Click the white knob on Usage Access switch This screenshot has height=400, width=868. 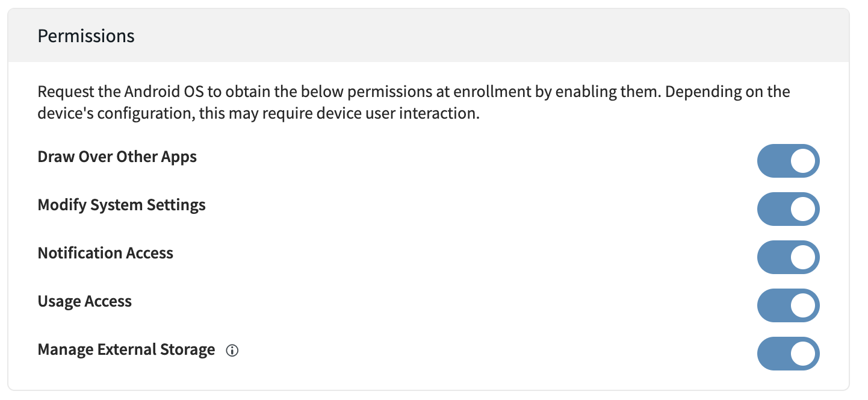pos(802,305)
